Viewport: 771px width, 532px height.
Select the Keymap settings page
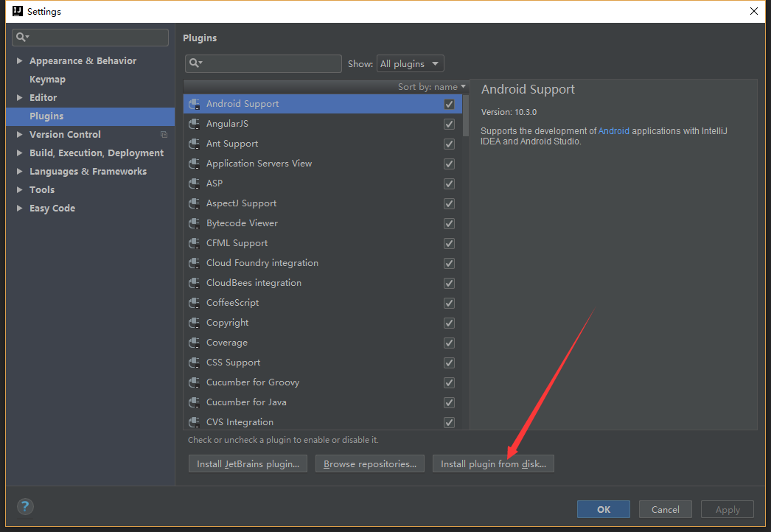(x=47, y=79)
